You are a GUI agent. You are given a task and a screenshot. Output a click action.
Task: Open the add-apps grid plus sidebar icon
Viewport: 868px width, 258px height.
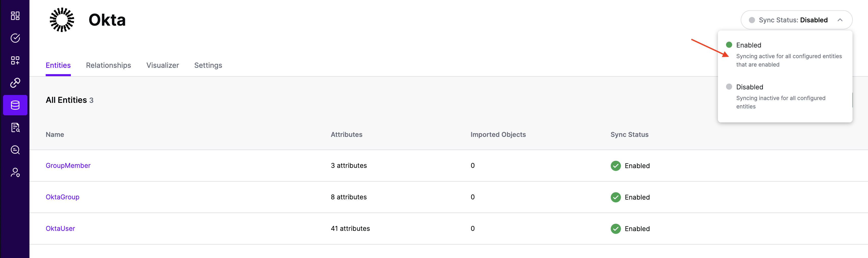point(15,60)
